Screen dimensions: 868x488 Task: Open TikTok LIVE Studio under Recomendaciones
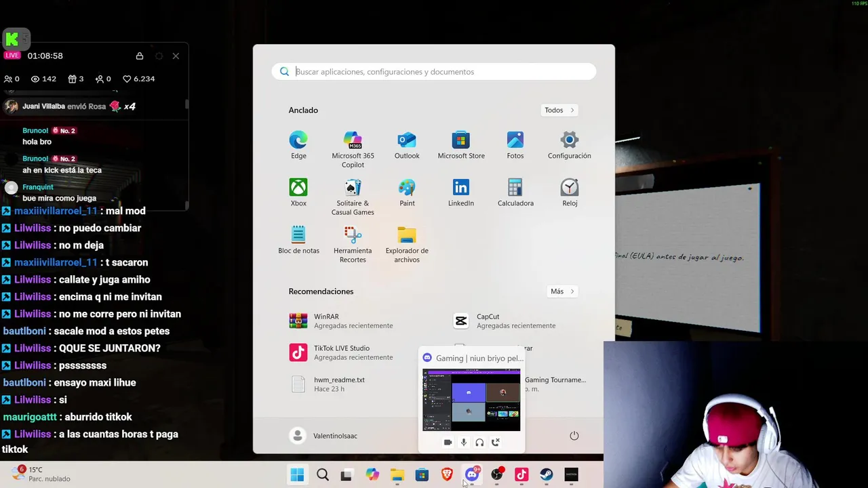(341, 352)
